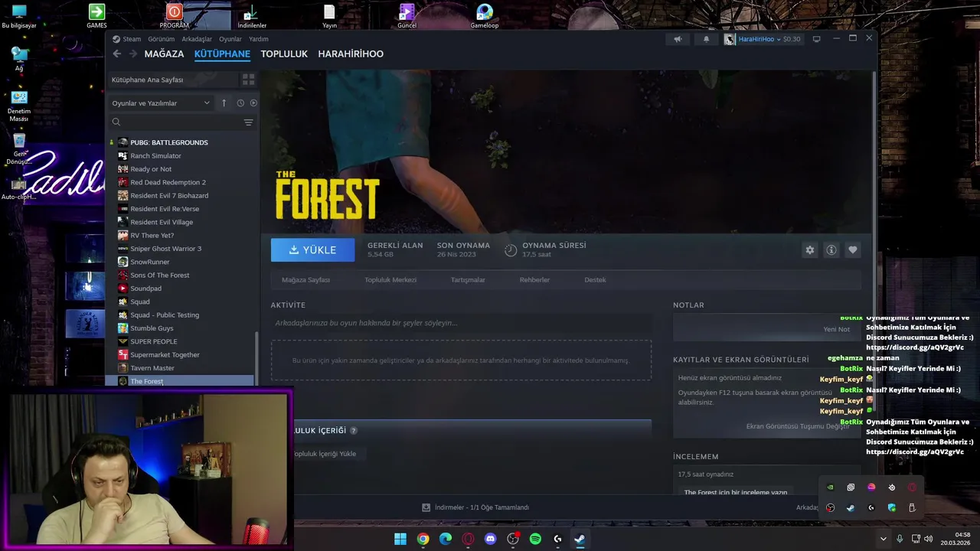Click the YÜKLE install button
The image size is (980, 551).
click(x=312, y=250)
